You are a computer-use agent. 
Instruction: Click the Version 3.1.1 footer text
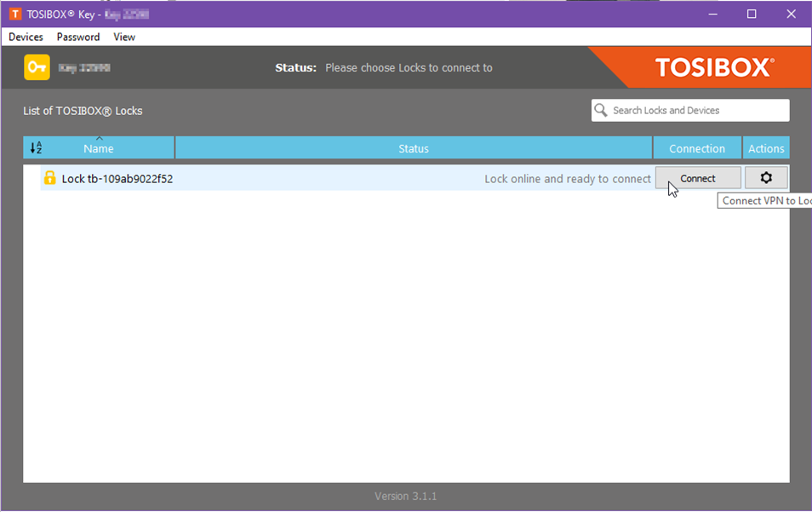[x=405, y=496]
